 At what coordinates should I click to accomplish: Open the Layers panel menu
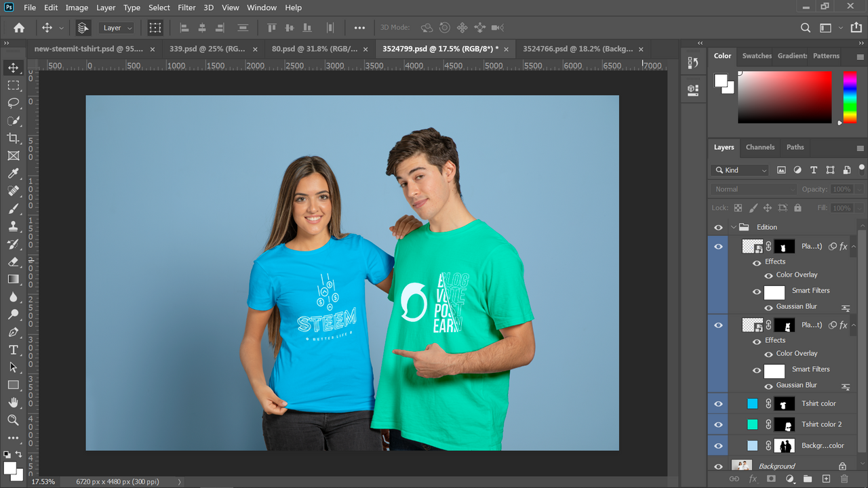click(x=861, y=148)
